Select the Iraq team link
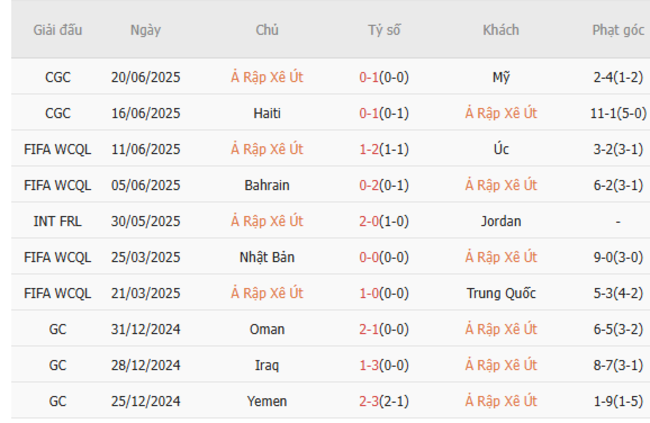 (267, 365)
